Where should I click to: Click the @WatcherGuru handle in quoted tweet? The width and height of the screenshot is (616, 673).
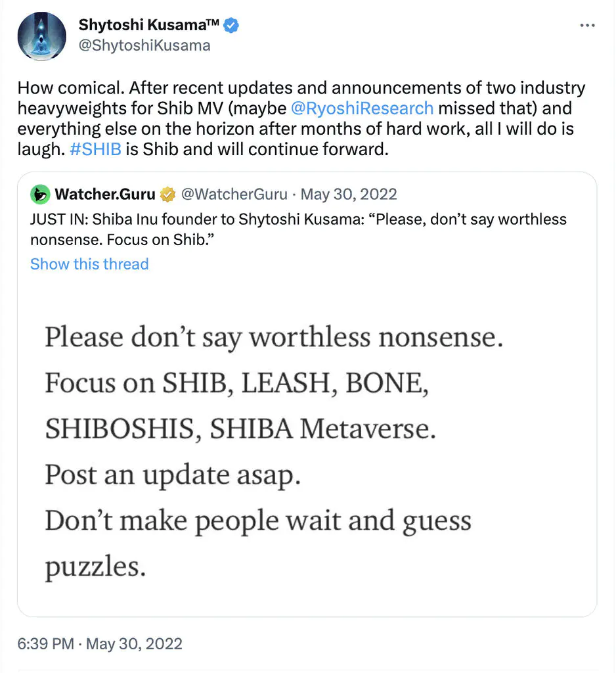click(234, 195)
